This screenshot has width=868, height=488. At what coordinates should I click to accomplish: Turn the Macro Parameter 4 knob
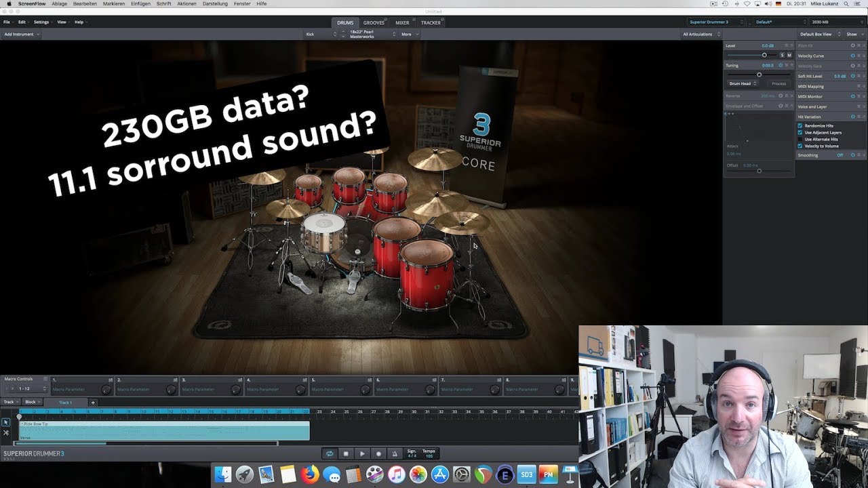300,390
